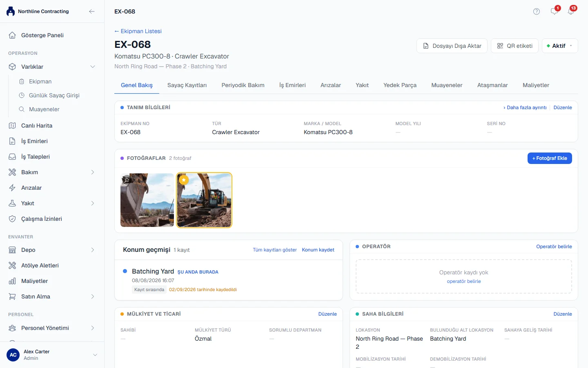
Task: Switch to the Sayaç Kayıtları tab
Action: pos(187,85)
